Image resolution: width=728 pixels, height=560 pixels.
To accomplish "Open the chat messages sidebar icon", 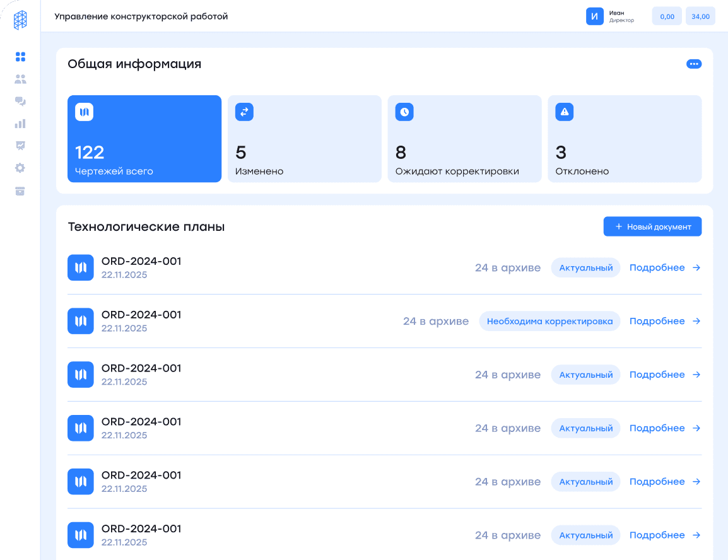I will [20, 102].
